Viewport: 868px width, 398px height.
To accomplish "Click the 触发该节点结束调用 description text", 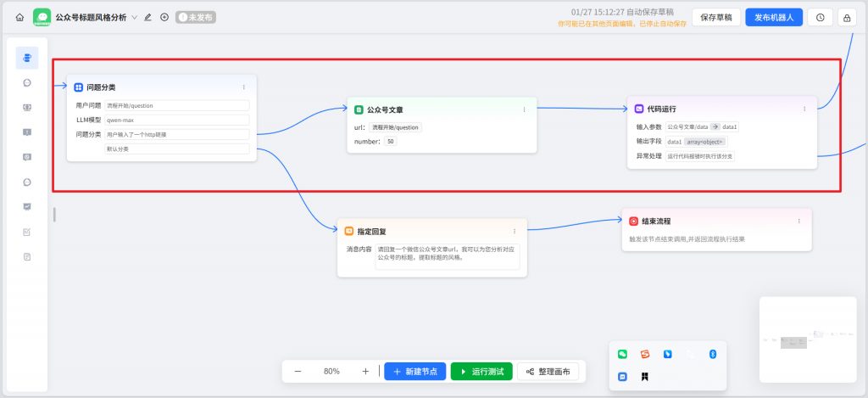I will (687, 239).
